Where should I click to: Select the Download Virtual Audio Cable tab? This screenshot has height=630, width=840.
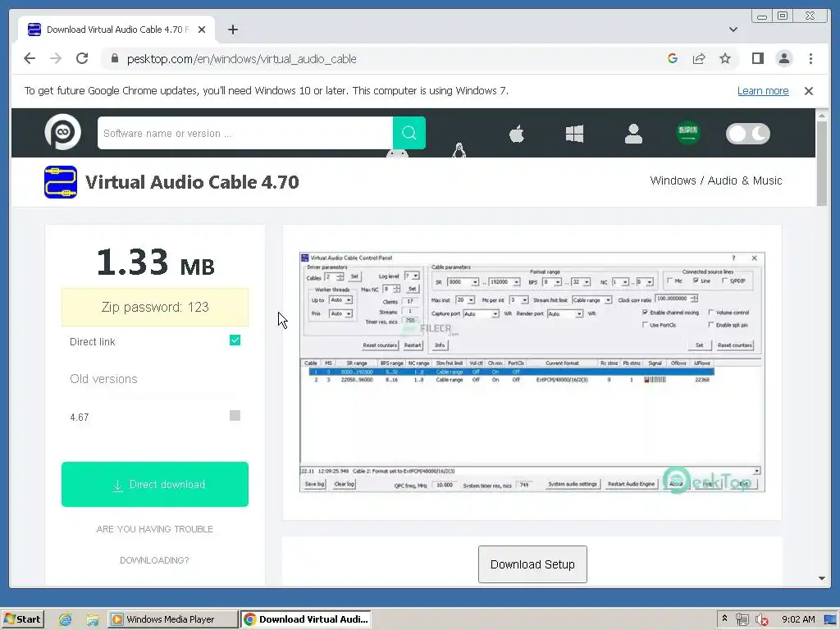pyautogui.click(x=116, y=30)
